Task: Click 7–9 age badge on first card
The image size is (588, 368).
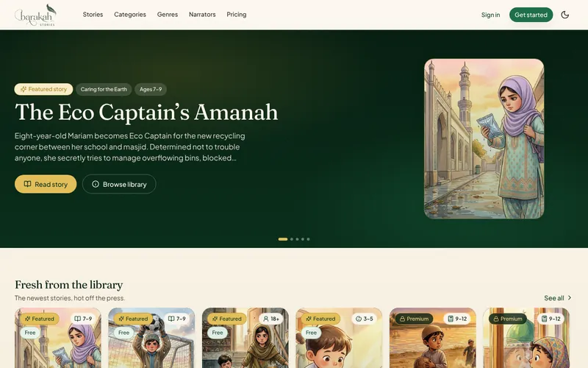Action: 83,319
